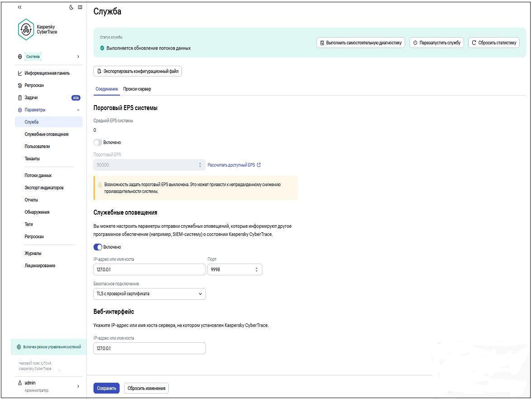Image resolution: width=532 pixels, height=399 pixels.
Task: Go to the Теги page
Action: [29, 225]
